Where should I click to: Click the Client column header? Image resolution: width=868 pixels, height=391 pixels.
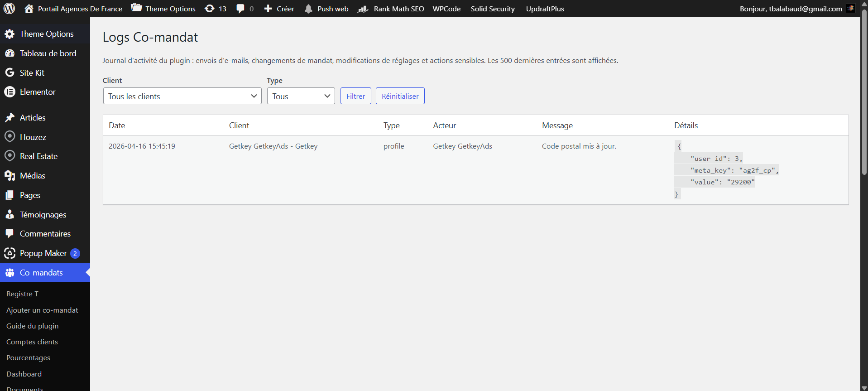click(x=239, y=126)
